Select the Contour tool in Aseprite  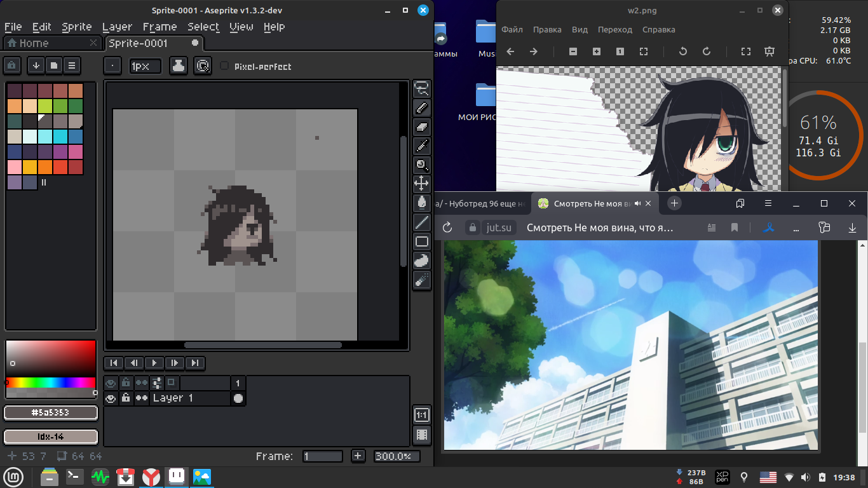[422, 261]
